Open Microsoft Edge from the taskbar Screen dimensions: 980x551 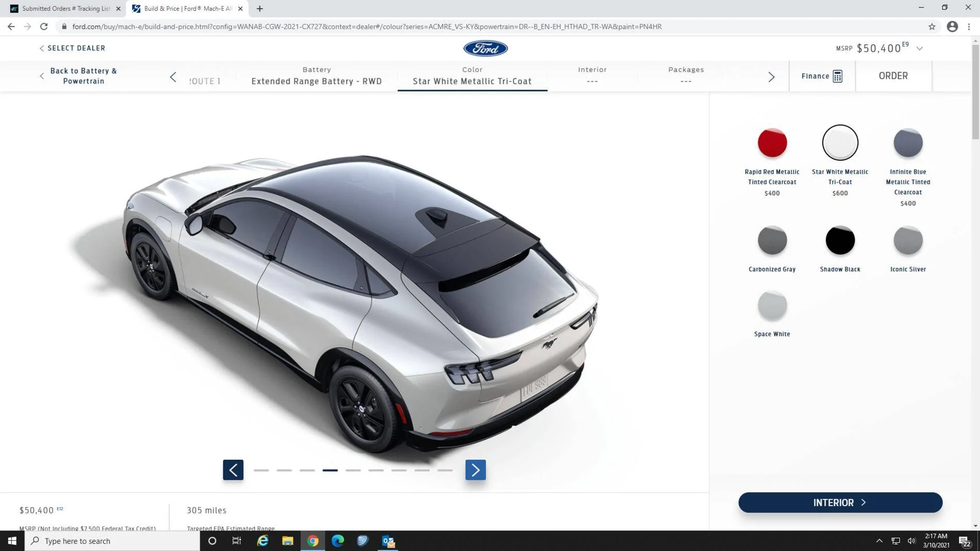click(x=337, y=541)
